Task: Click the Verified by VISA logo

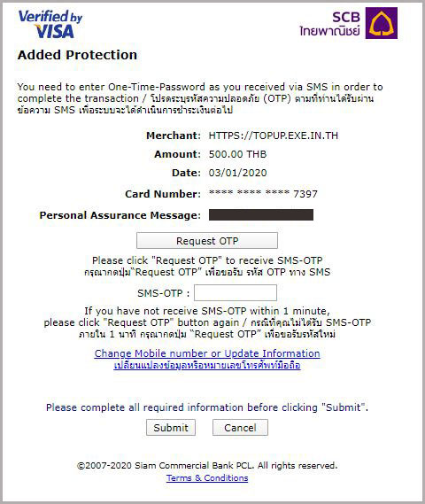Action: click(x=50, y=24)
